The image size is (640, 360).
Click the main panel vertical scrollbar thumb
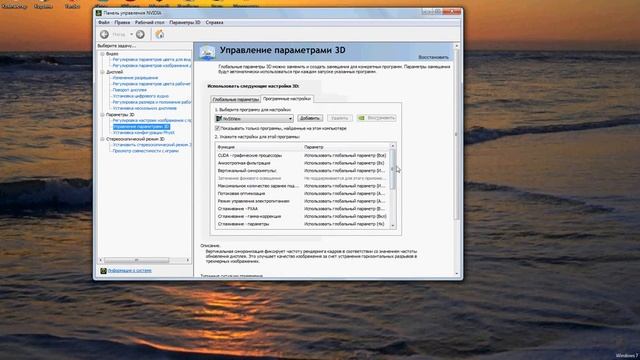(457, 135)
